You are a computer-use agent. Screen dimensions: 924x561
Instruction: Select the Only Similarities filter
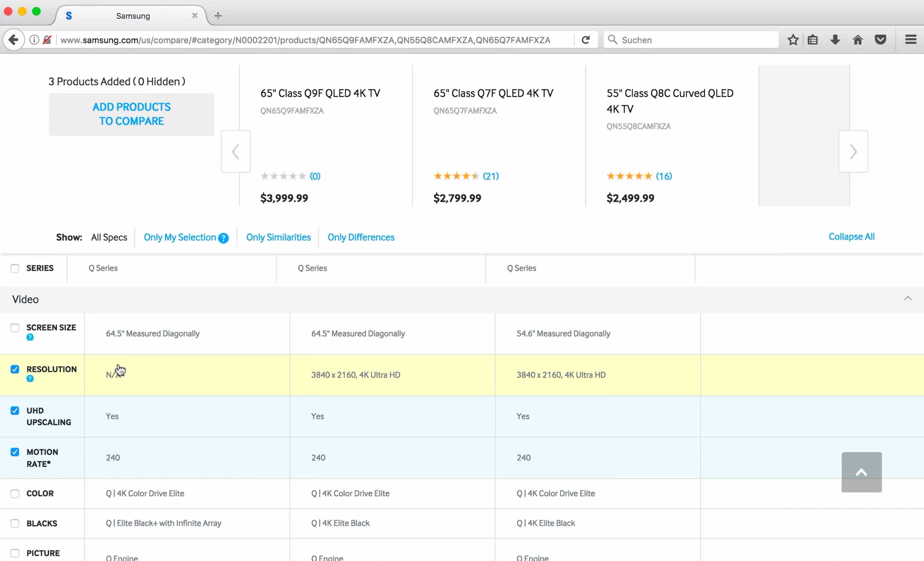(x=278, y=237)
